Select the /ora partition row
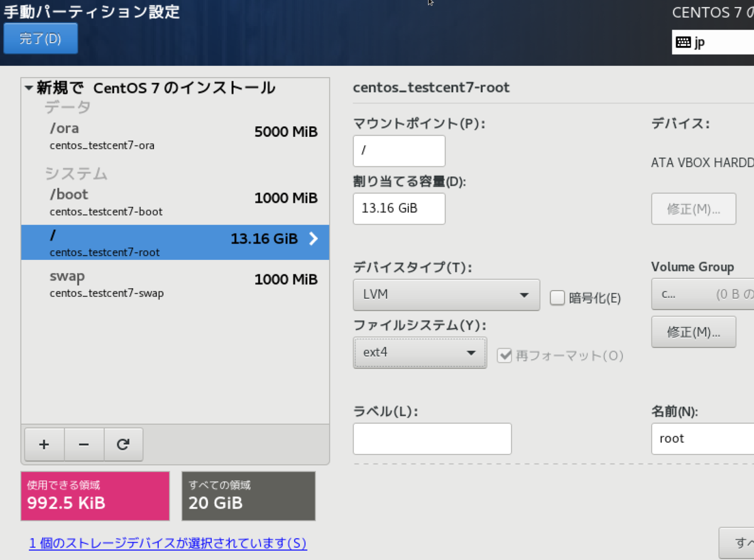Viewport: 754px width, 560px height. coord(175,136)
